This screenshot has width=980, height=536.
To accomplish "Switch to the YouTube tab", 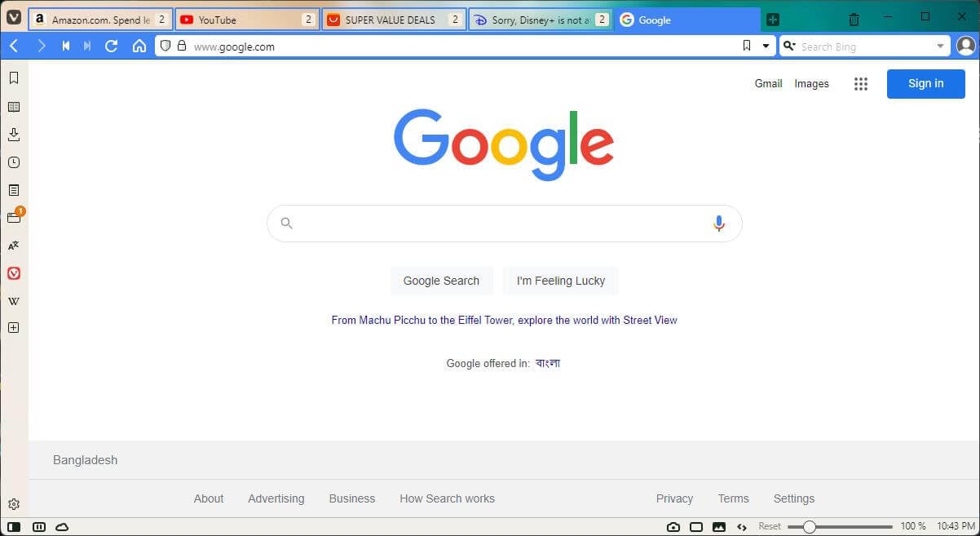I will coord(247,20).
